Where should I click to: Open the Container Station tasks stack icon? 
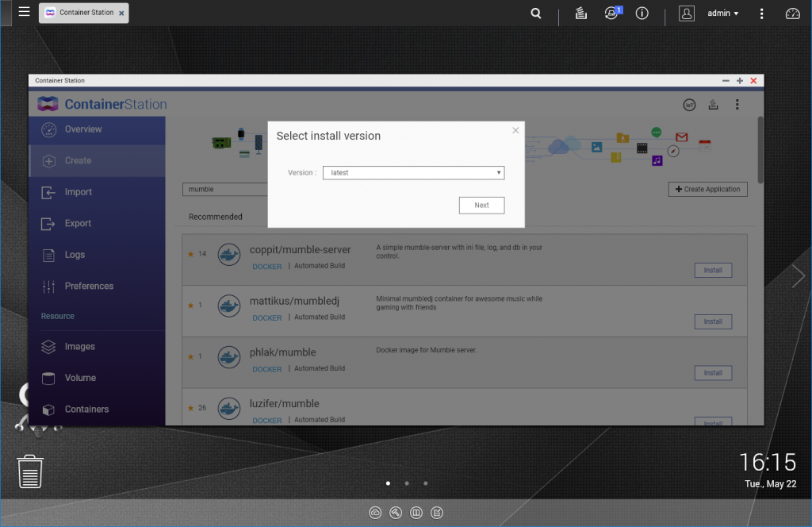pos(713,106)
